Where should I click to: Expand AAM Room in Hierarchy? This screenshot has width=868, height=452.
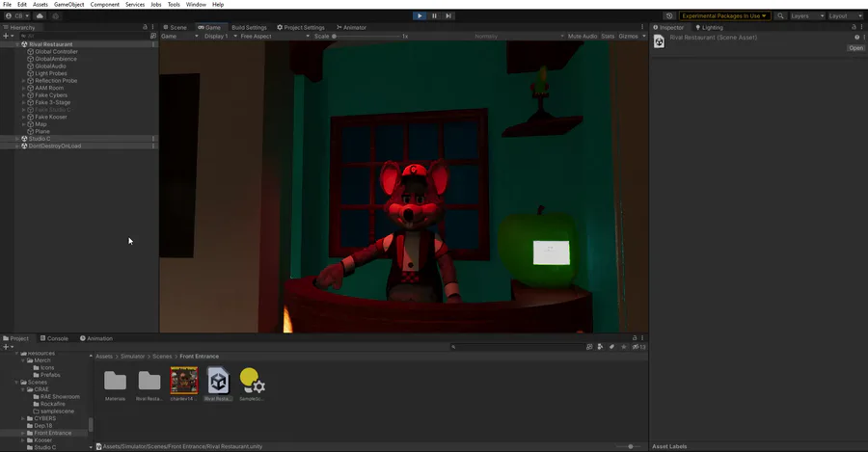click(23, 88)
